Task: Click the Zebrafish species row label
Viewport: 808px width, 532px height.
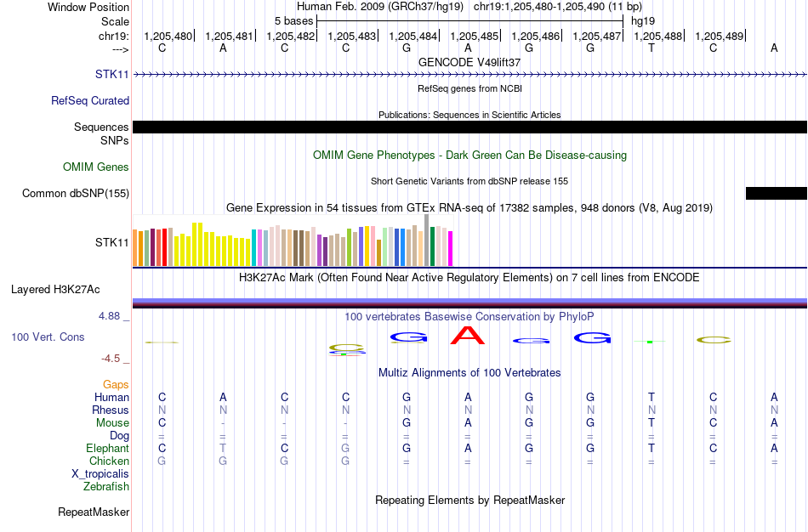Action: click(106, 486)
